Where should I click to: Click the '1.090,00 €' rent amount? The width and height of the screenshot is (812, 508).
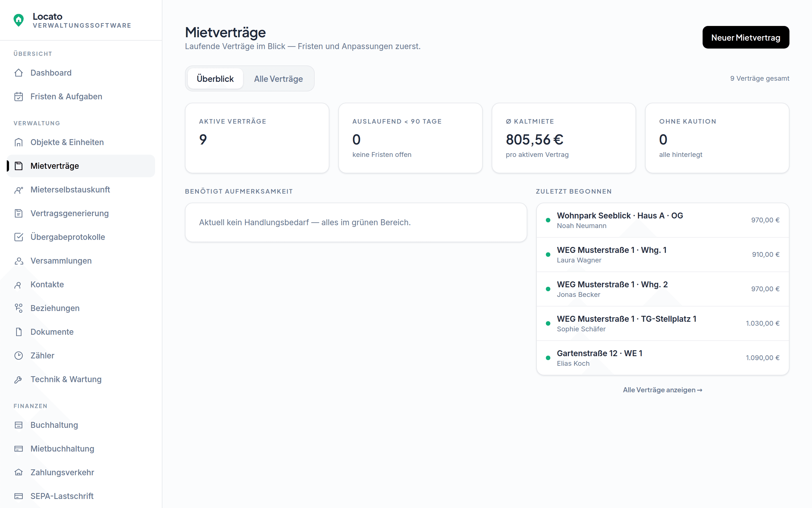762,358
